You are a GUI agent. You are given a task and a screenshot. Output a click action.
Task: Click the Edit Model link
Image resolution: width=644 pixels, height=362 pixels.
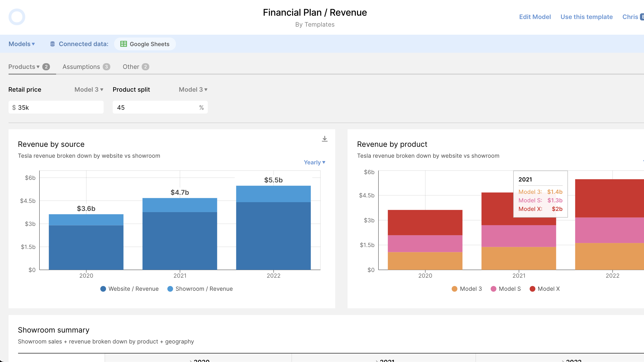pos(535,17)
